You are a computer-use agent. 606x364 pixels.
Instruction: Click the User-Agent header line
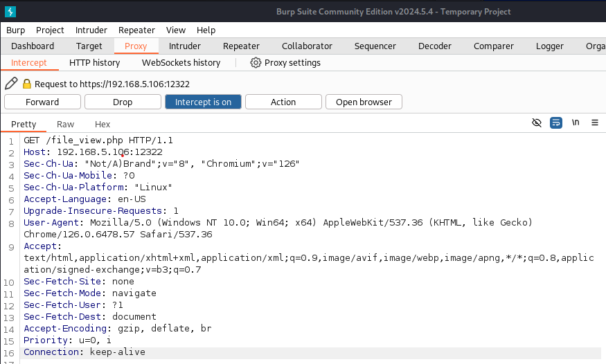pyautogui.click(x=278, y=228)
